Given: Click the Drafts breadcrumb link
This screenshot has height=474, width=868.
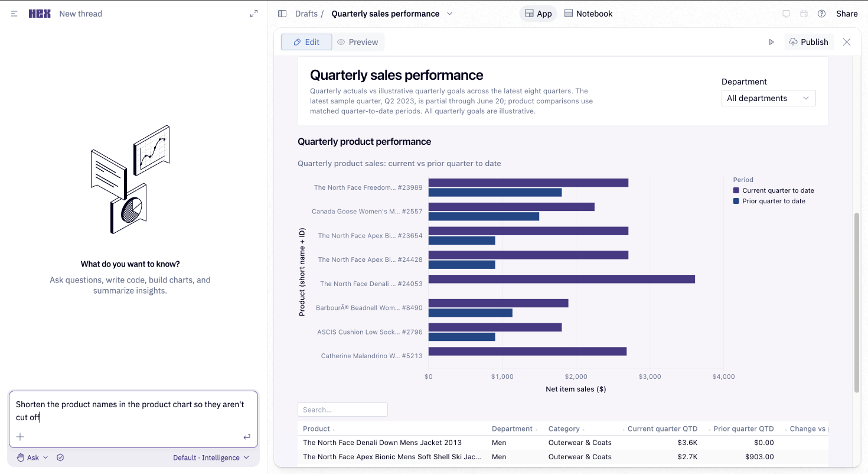Looking at the screenshot, I should [x=306, y=14].
